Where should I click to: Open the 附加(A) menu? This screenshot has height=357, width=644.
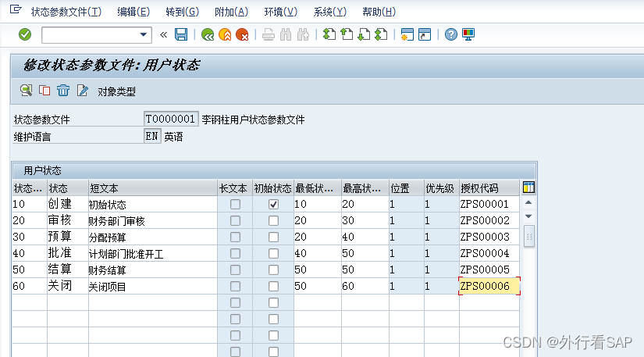tap(231, 12)
